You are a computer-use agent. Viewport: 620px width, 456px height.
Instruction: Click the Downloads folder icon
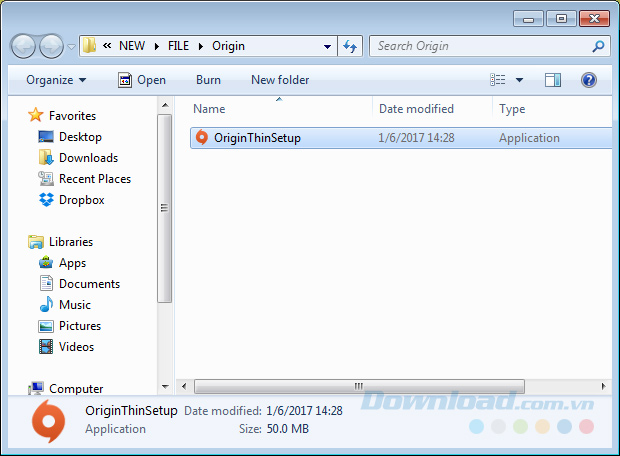[46, 157]
